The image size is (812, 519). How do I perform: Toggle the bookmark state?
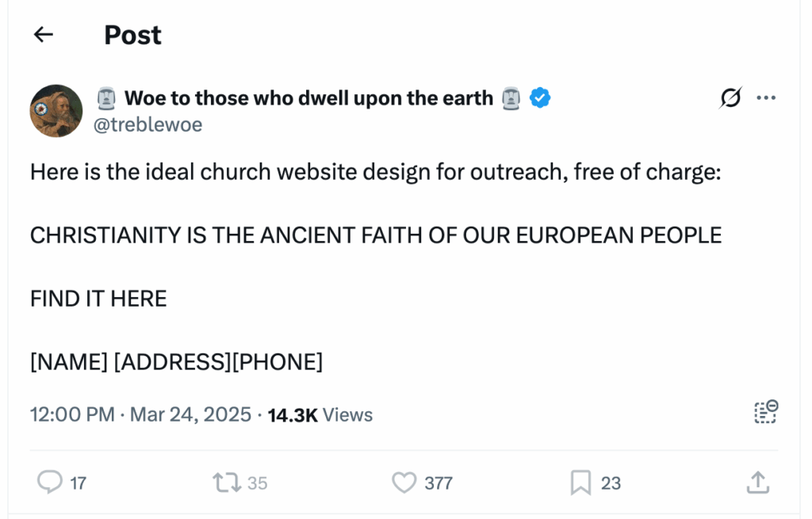[x=584, y=483]
